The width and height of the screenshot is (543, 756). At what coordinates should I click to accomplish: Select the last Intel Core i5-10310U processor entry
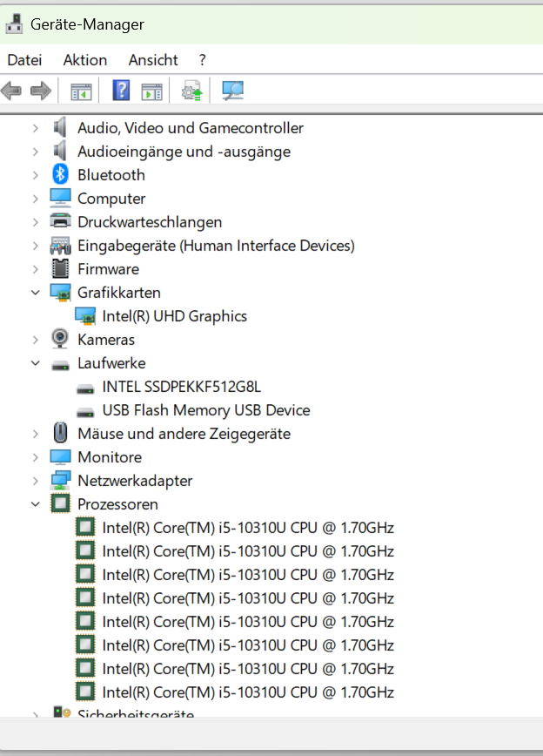(x=248, y=692)
